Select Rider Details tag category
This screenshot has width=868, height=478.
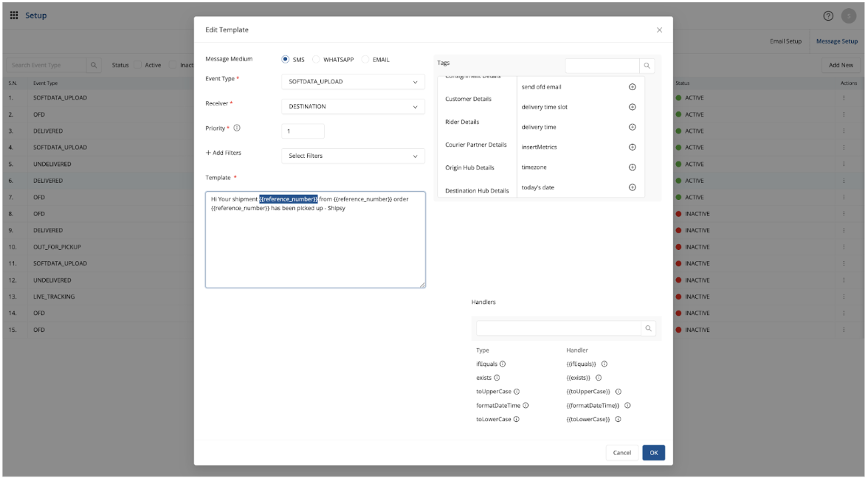coord(462,122)
